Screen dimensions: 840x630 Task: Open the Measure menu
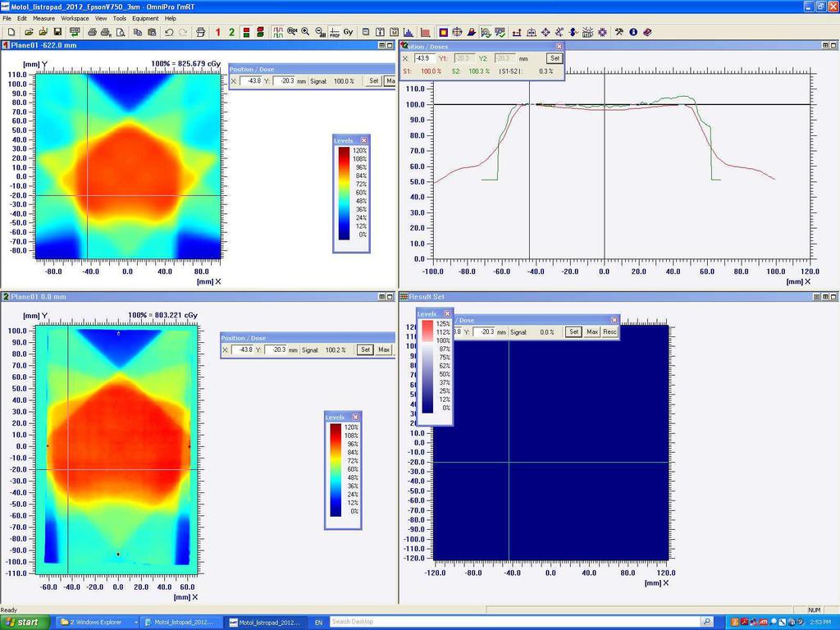pyautogui.click(x=44, y=18)
